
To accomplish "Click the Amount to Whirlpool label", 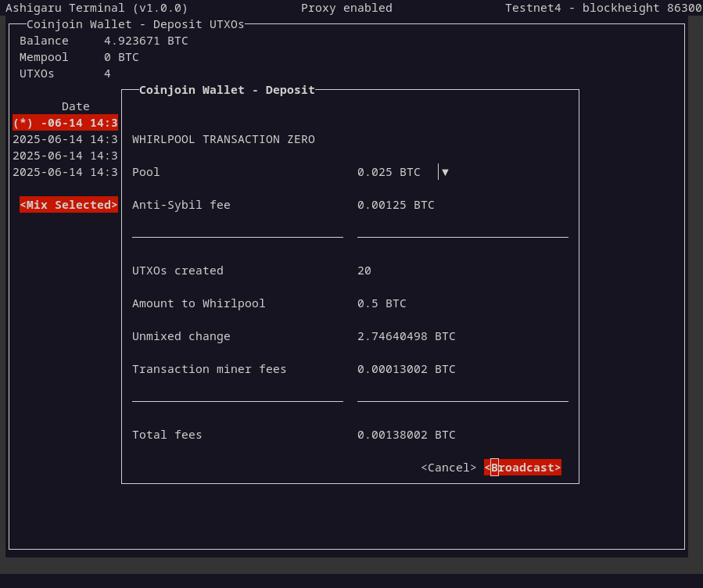I will [199, 303].
